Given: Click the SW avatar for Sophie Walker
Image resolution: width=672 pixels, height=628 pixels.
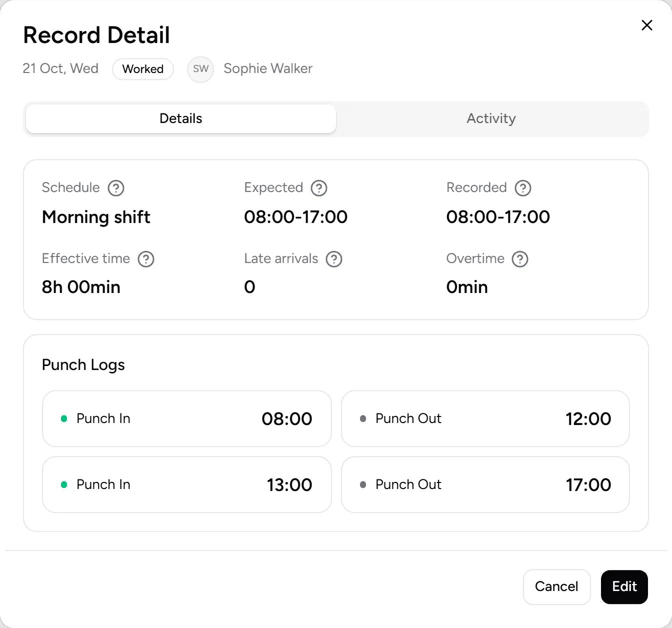Looking at the screenshot, I should click(200, 69).
